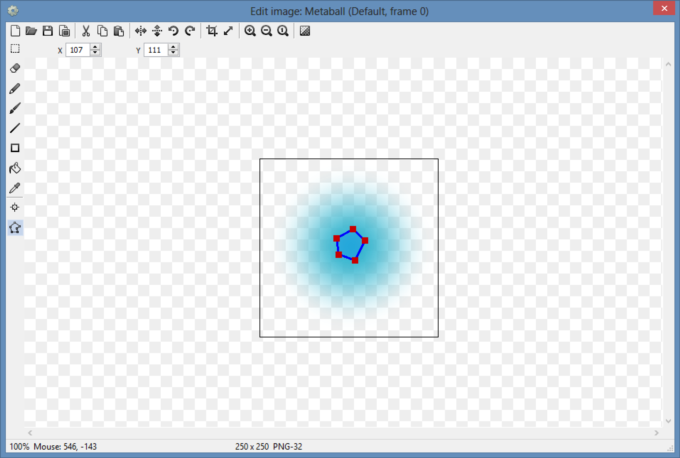Select the collision polygon tool
The width and height of the screenshot is (680, 458).
15,228
